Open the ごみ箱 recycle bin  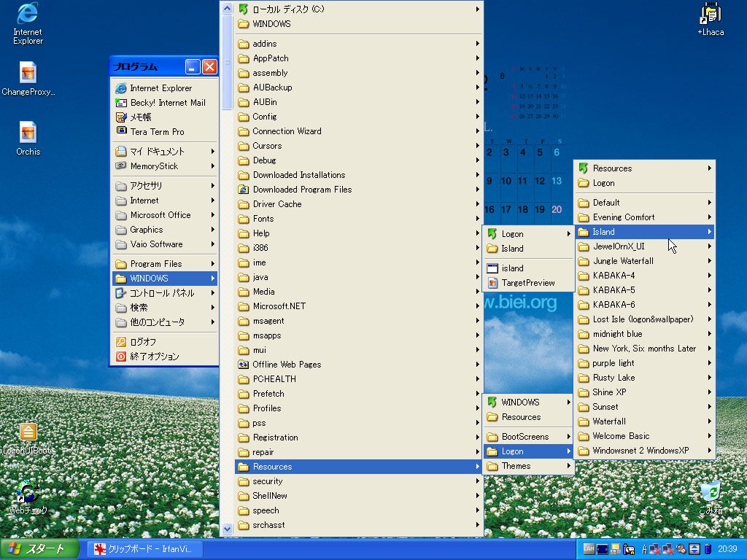point(711,497)
